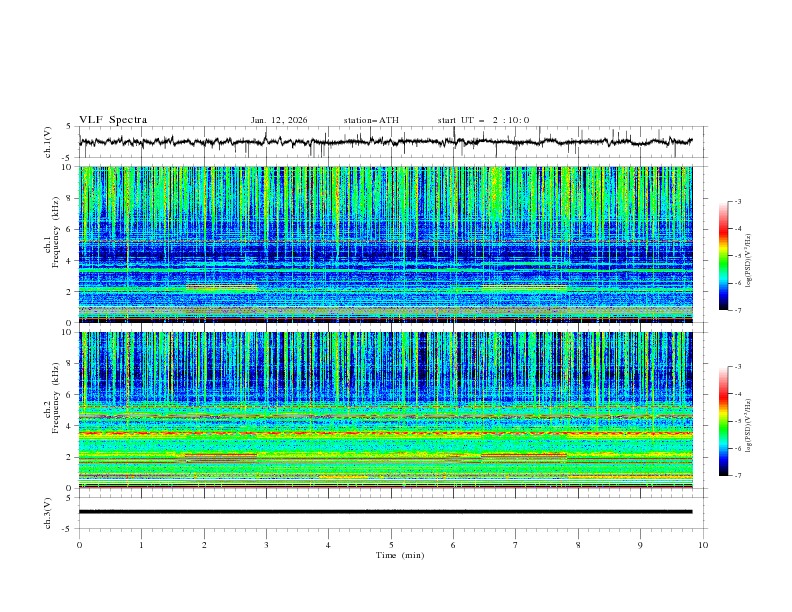Viewport: 792px width, 612px height.
Task: Click time axis tick label "10"
Action: tap(703, 545)
